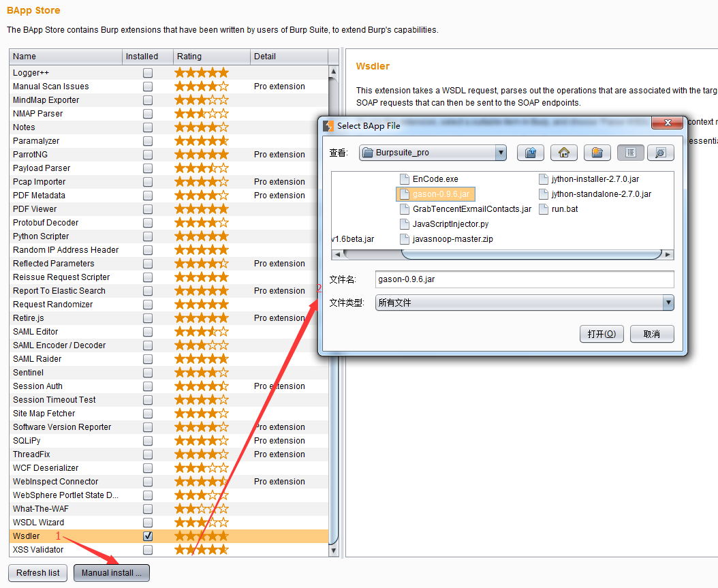Viewport: 718px width, 588px height.
Task: Toggle Installed checkbox for XSS Validator
Action: pos(147,550)
